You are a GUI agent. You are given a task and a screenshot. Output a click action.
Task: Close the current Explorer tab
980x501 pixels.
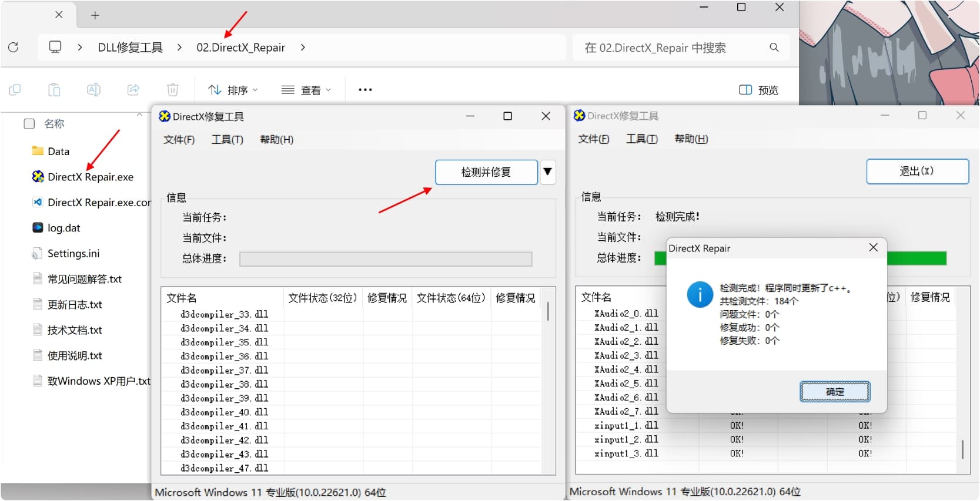pyautogui.click(x=59, y=15)
